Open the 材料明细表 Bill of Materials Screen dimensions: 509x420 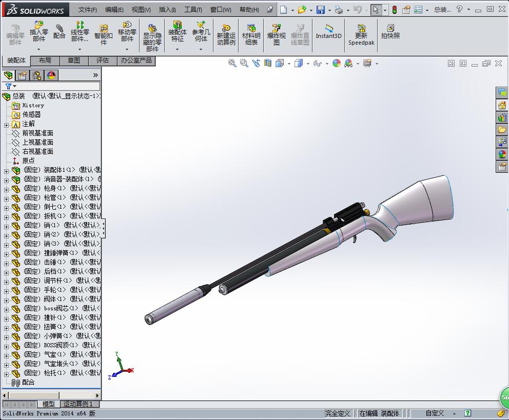[251, 34]
